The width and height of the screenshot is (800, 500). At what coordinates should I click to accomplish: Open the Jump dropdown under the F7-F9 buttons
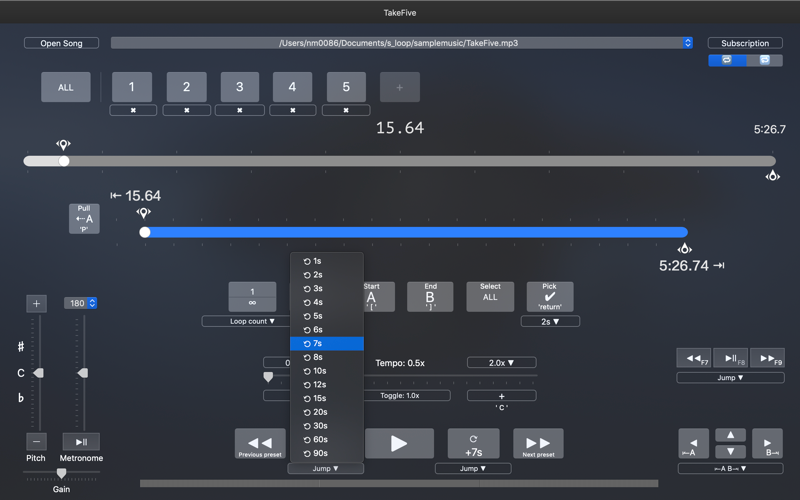[x=730, y=378]
